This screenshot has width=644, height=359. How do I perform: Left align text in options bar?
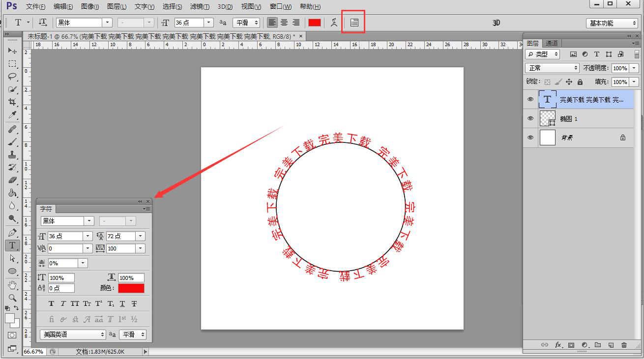[272, 23]
